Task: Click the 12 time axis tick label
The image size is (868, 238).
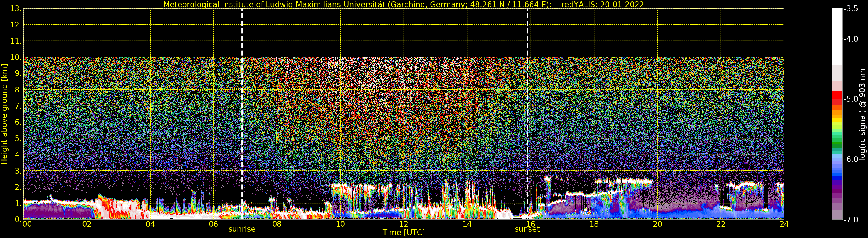Action: (x=404, y=224)
